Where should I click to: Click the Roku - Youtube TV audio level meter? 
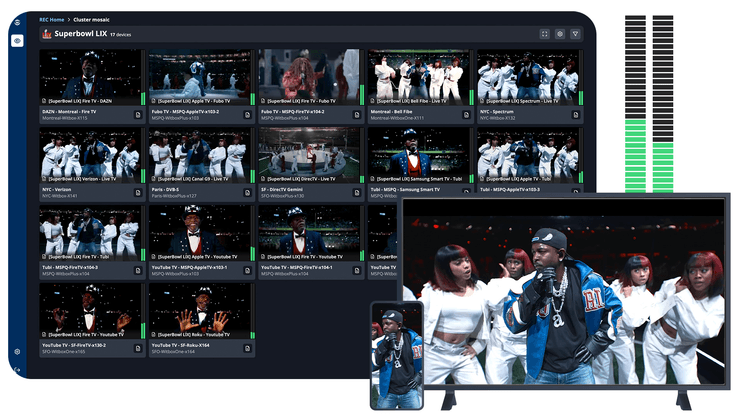253,310
